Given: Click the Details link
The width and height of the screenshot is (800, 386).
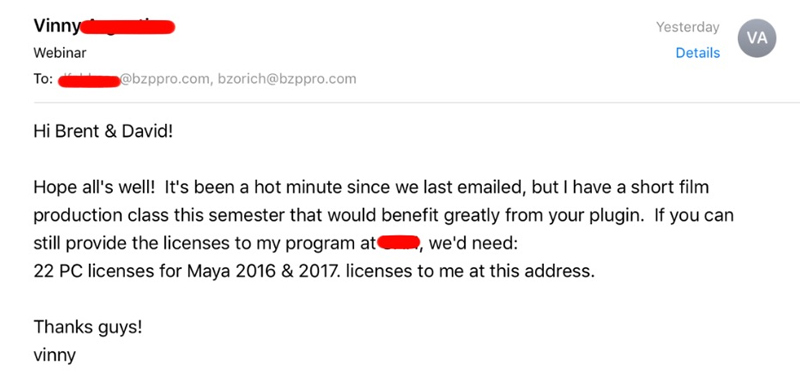Looking at the screenshot, I should click(x=697, y=53).
